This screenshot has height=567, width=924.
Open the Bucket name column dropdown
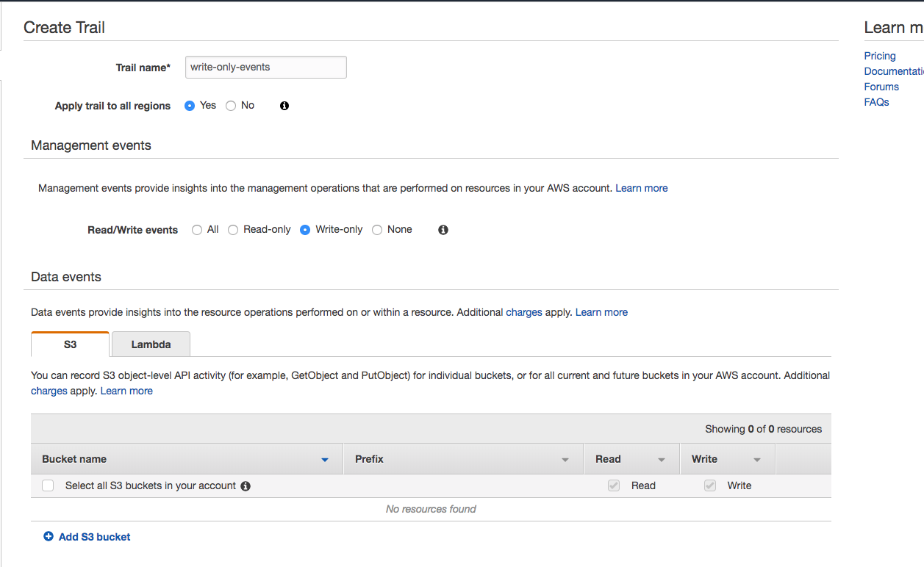(x=324, y=459)
